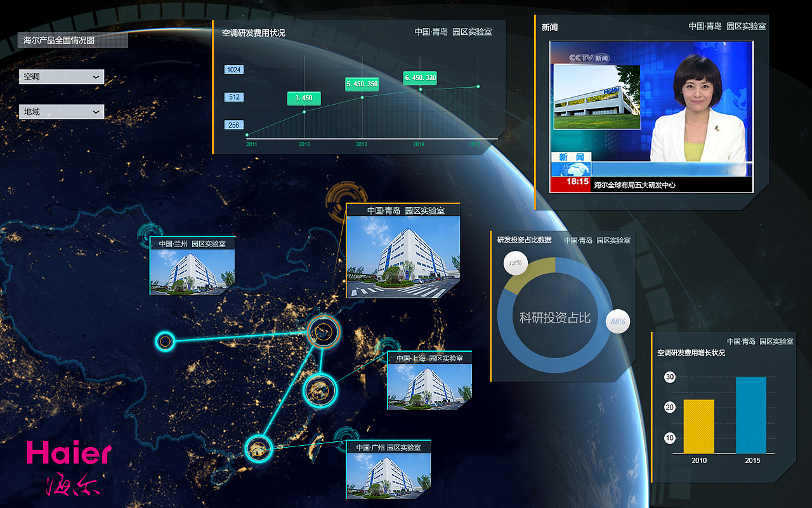Select the 256 axis value tag

point(233,125)
